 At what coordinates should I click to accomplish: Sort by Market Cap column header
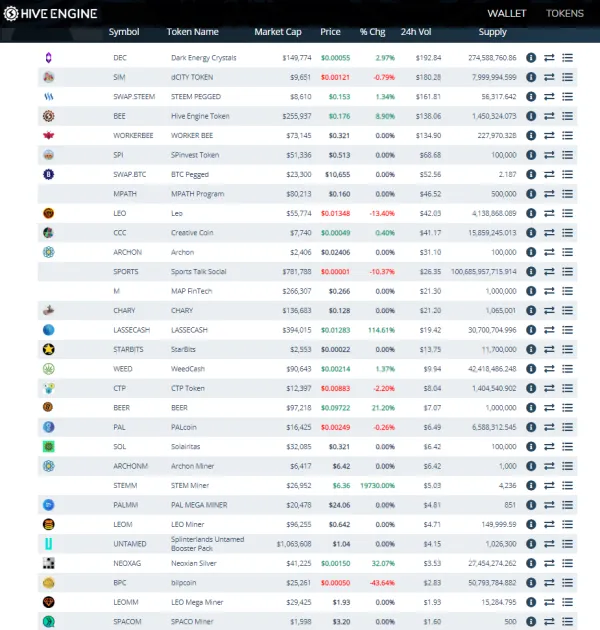[x=278, y=32]
